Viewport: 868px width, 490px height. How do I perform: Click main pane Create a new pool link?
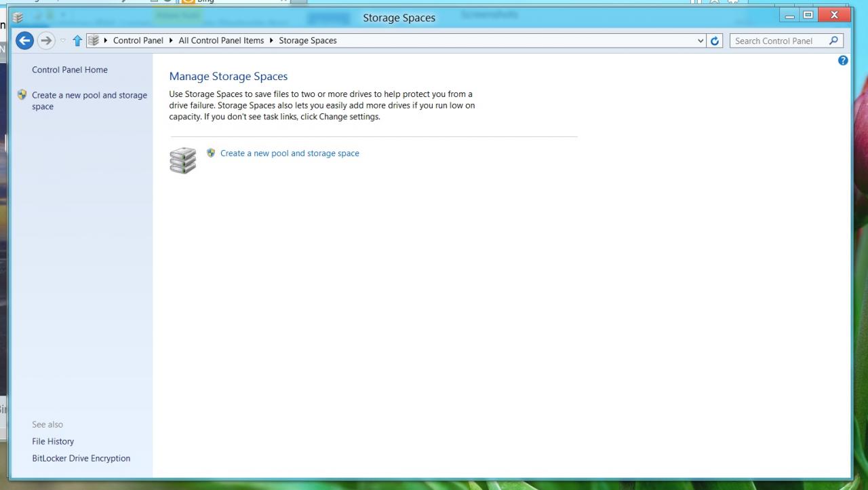pos(290,153)
